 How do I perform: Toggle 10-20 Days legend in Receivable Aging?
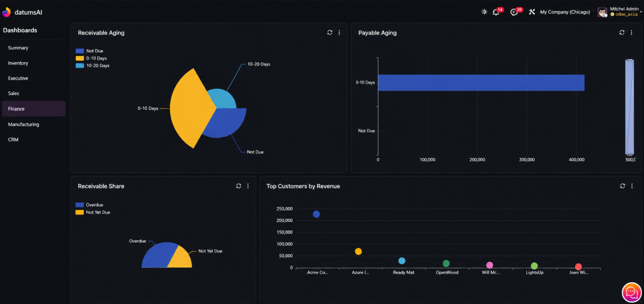click(92, 66)
